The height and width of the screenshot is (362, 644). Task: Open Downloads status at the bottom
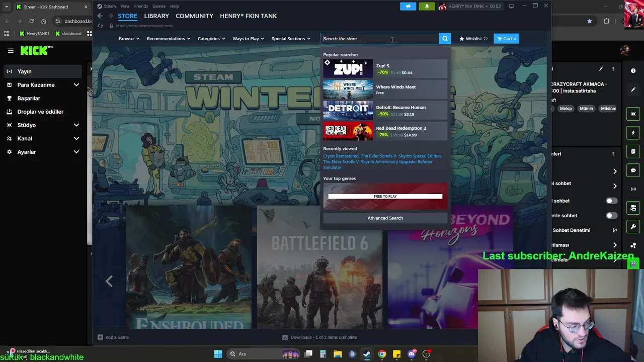coord(319,337)
